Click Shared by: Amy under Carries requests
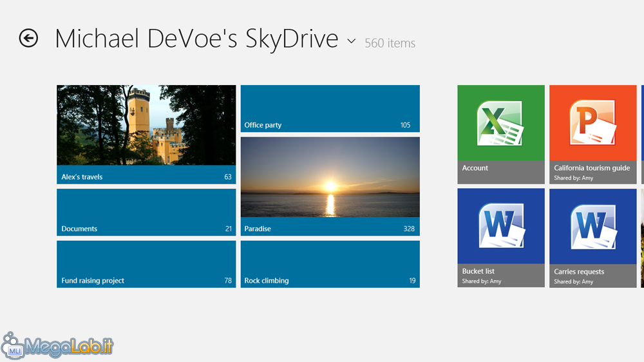Screen dimensions: 644x362 pos(573,281)
